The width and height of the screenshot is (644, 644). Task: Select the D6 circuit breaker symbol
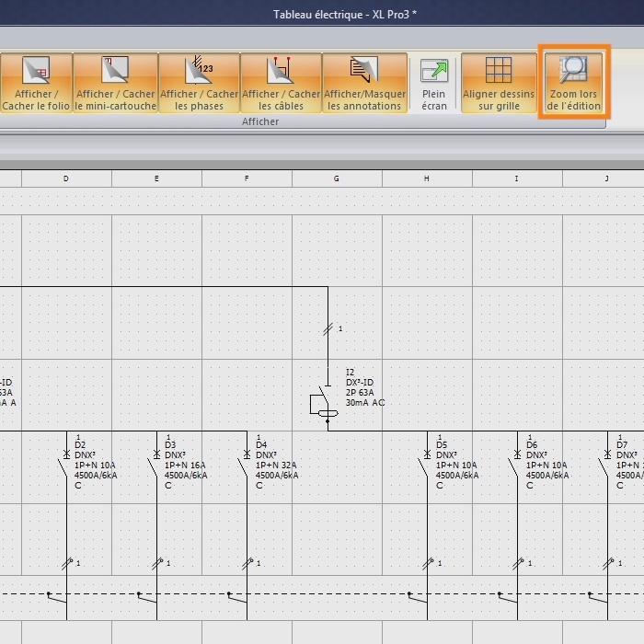pyautogui.click(x=514, y=464)
